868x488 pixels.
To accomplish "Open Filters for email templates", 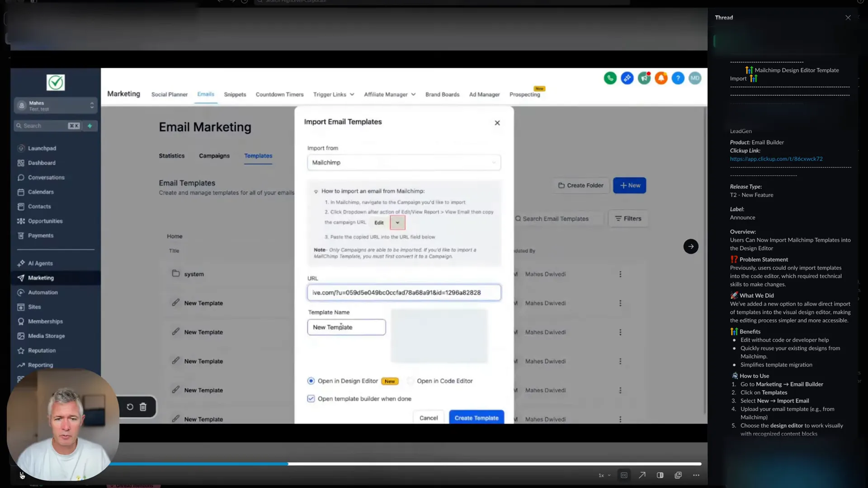I will 628,219.
